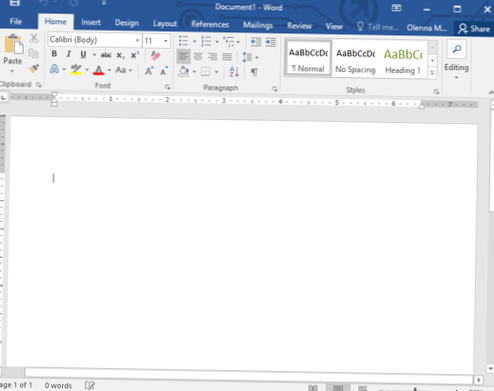Image resolution: width=494 pixels, height=391 pixels.
Task: Toggle italic formatting
Action: point(69,54)
